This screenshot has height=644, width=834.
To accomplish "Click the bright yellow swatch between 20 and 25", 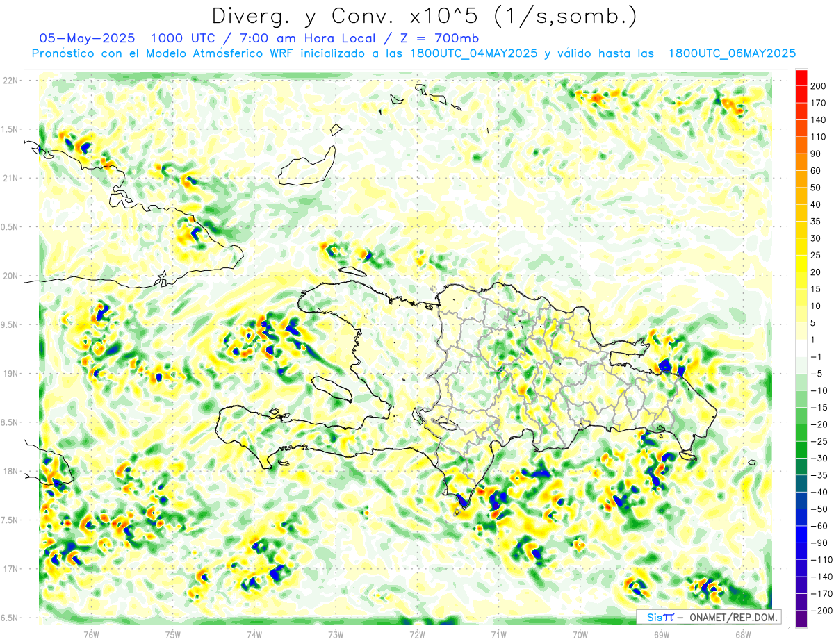I will pos(801,263).
